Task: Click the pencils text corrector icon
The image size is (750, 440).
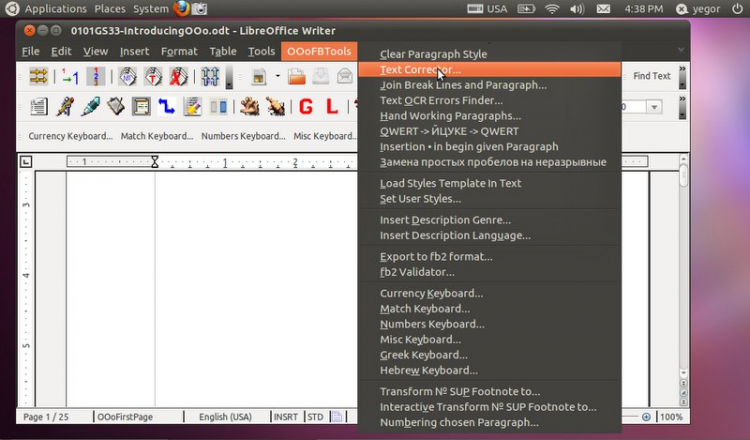Action: [x=65, y=107]
